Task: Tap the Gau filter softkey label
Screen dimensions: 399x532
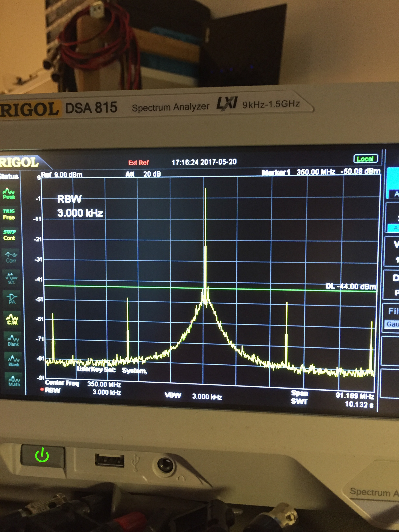Action: coord(392,324)
